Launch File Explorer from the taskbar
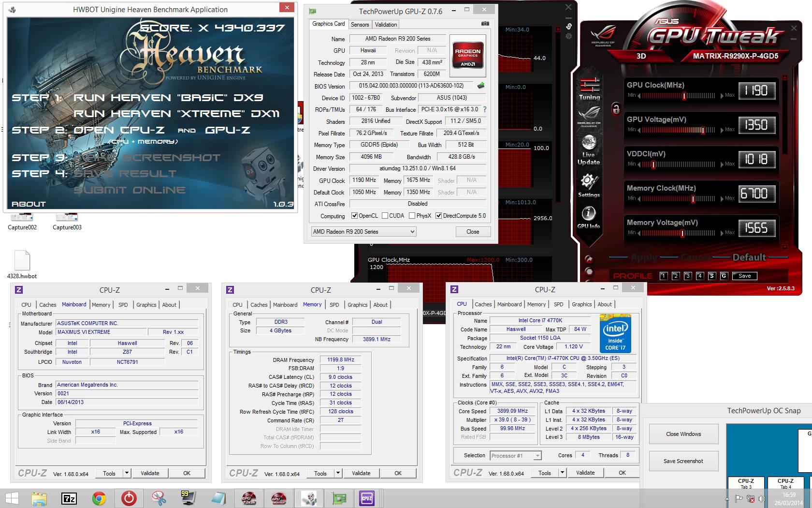Viewport: 812px width, 508px height. (x=39, y=498)
